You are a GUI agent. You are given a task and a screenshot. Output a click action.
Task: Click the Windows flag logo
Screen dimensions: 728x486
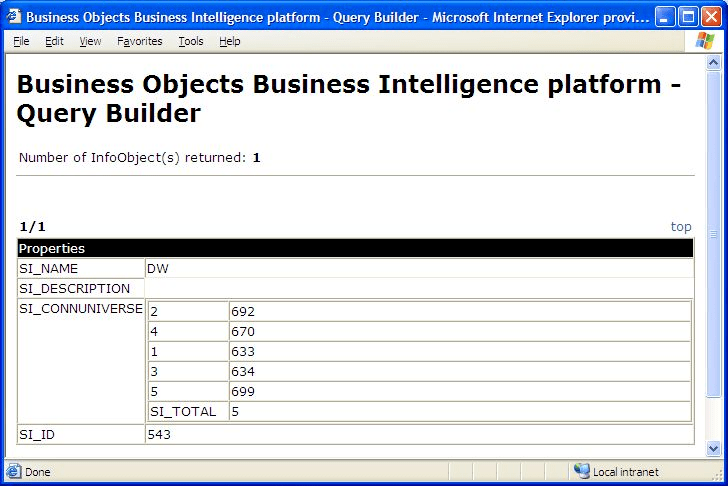pyautogui.click(x=705, y=41)
